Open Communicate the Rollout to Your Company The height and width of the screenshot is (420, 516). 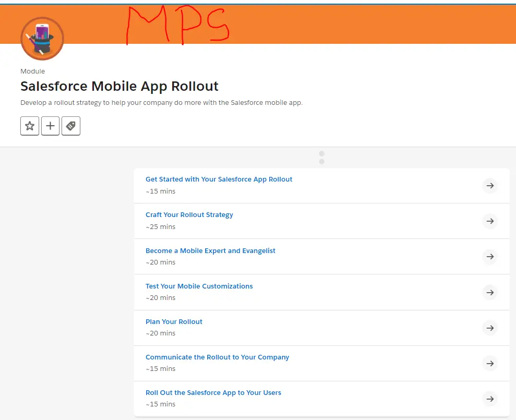click(x=217, y=357)
